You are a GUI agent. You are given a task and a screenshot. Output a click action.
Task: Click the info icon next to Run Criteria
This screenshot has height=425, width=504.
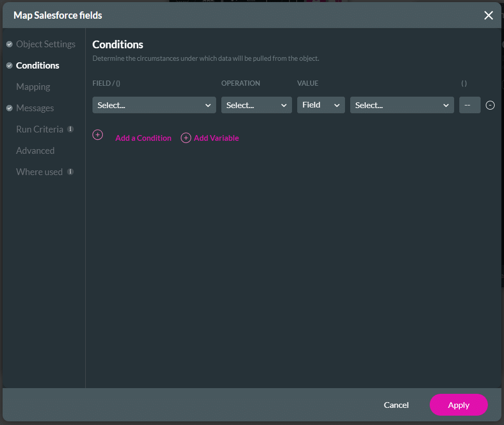(x=70, y=129)
